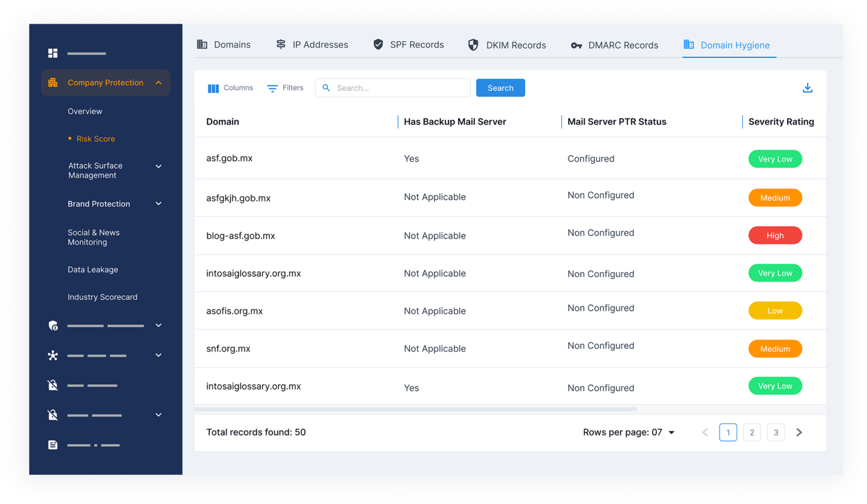Open the Rows per page dropdown
Screen dimensions: 867x504
[x=671, y=432]
